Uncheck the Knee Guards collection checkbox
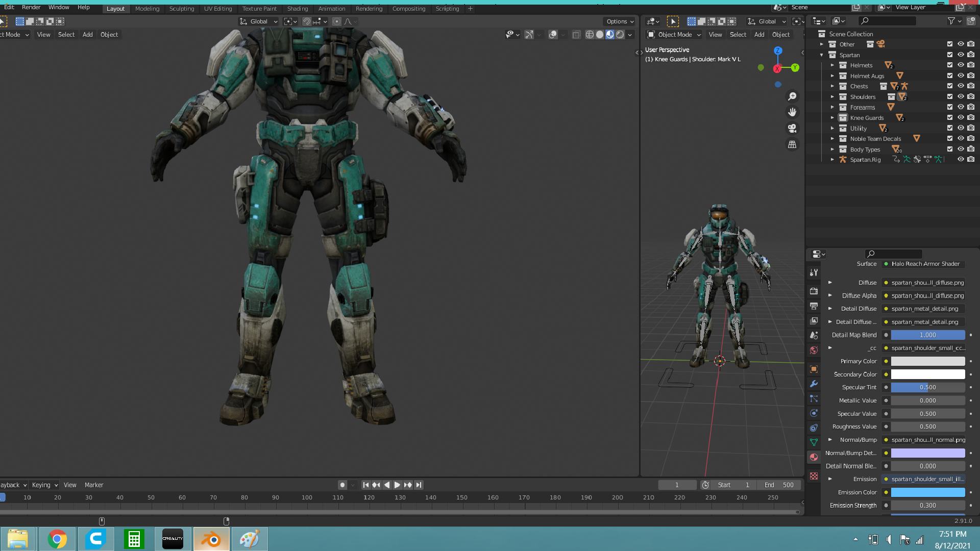Image resolution: width=980 pixels, height=551 pixels. (x=950, y=118)
